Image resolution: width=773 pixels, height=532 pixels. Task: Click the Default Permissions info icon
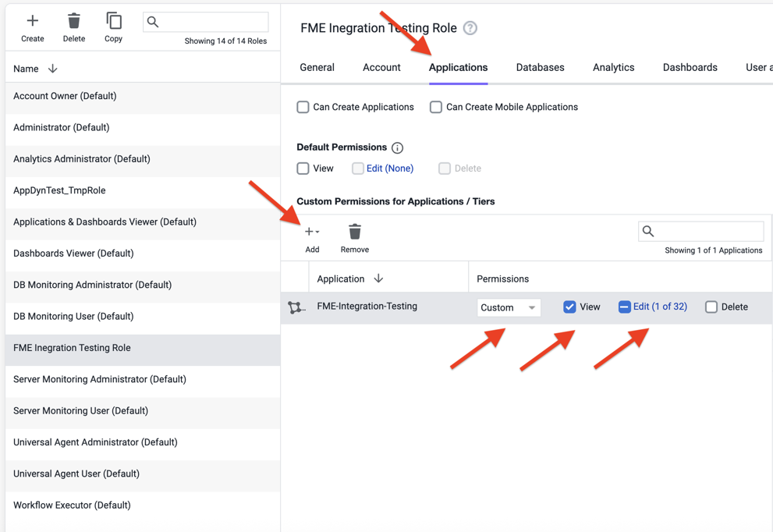click(398, 147)
